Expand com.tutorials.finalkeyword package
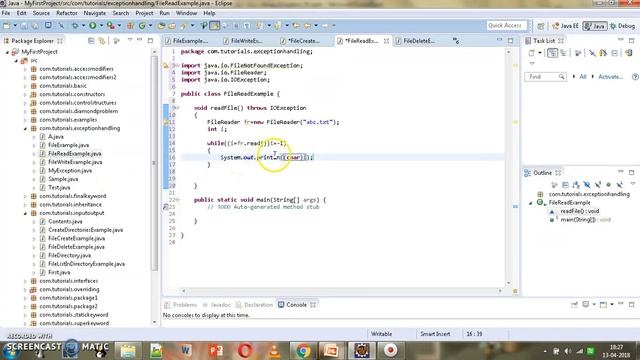The image size is (640, 360). [25, 196]
